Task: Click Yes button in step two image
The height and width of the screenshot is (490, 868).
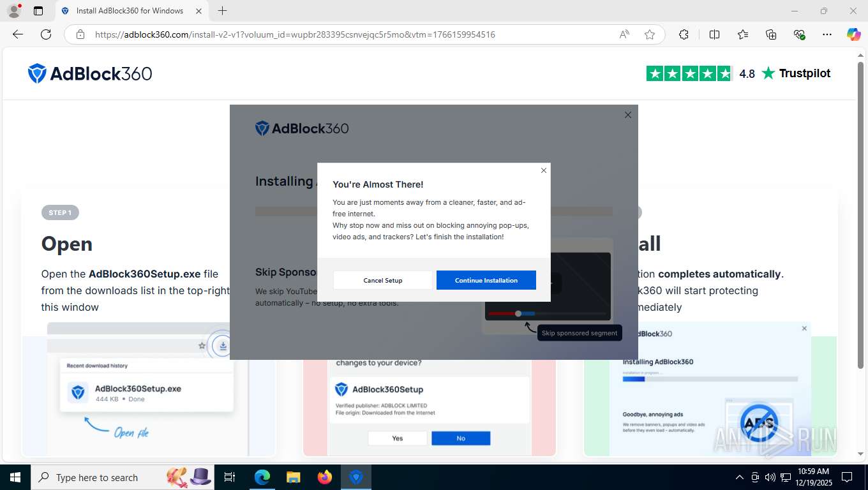Action: coord(398,438)
